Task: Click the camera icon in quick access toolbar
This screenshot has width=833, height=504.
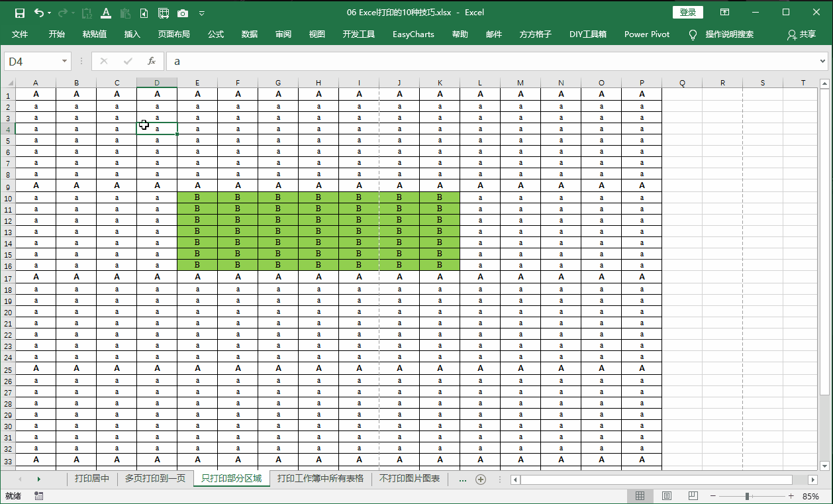Action: point(183,13)
